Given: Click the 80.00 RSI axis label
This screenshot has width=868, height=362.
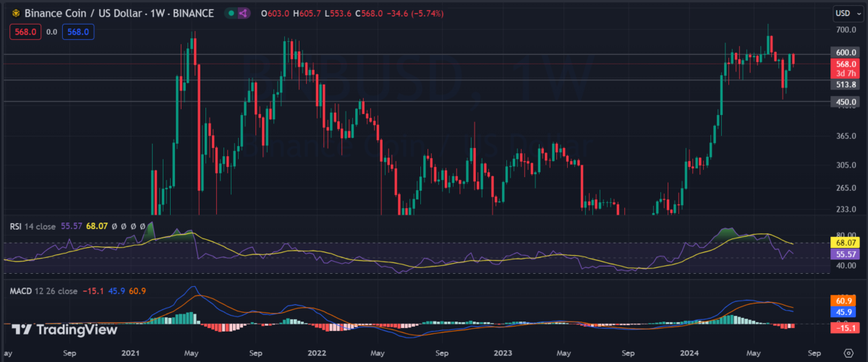Looking at the screenshot, I should [x=845, y=235].
